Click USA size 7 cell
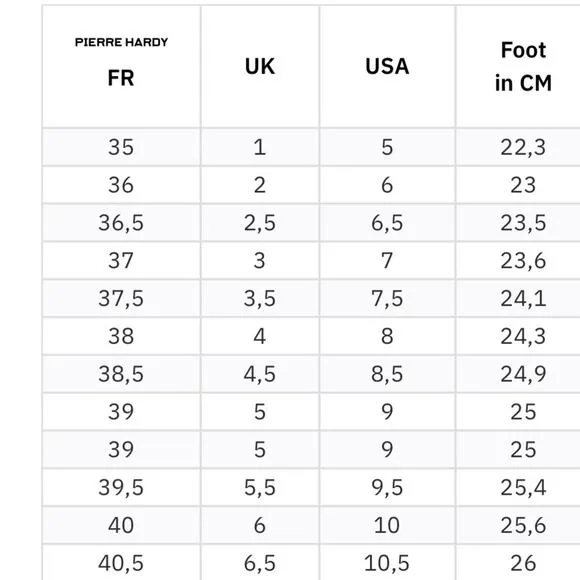 coord(387,261)
